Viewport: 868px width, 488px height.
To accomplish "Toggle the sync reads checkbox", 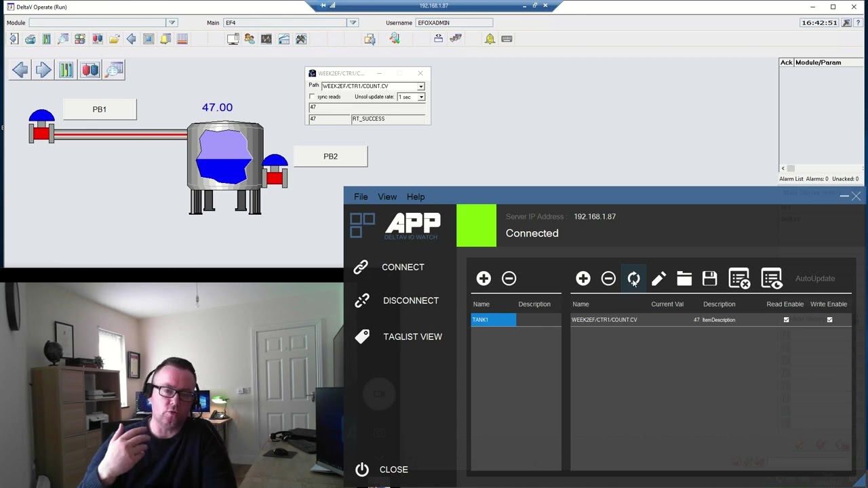I will (313, 97).
